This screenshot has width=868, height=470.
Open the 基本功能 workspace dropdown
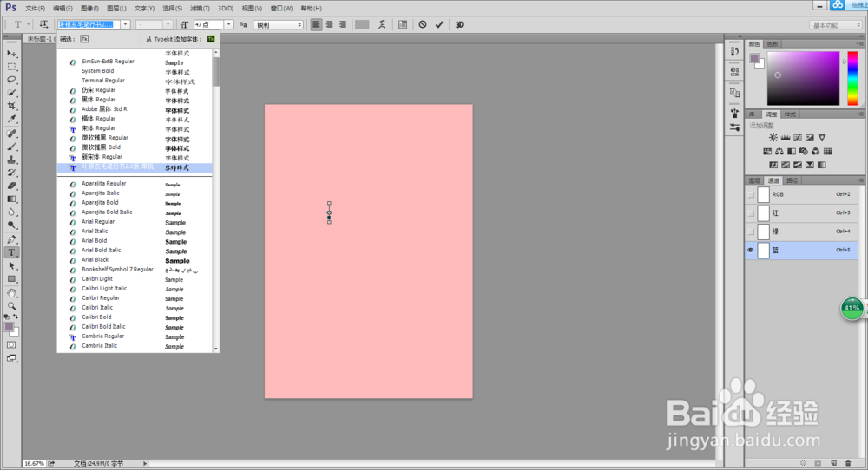835,25
